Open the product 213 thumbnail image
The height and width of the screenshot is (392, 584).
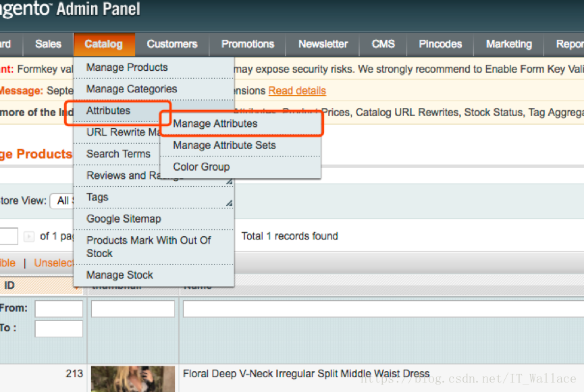[133, 379]
